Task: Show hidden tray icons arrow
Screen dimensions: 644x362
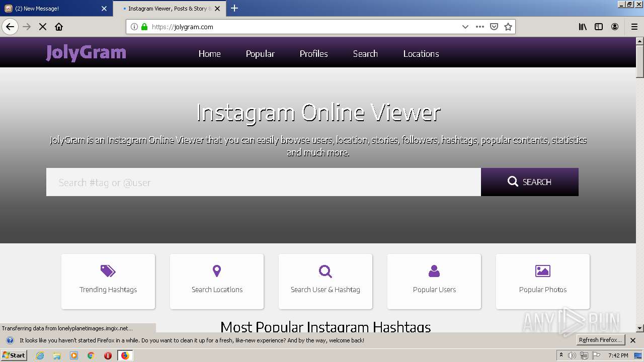Action: click(561, 355)
